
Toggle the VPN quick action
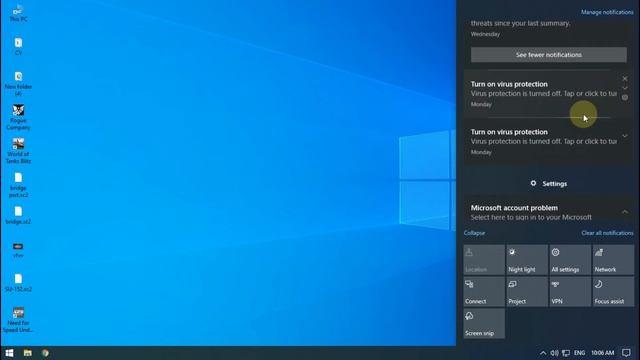570,291
